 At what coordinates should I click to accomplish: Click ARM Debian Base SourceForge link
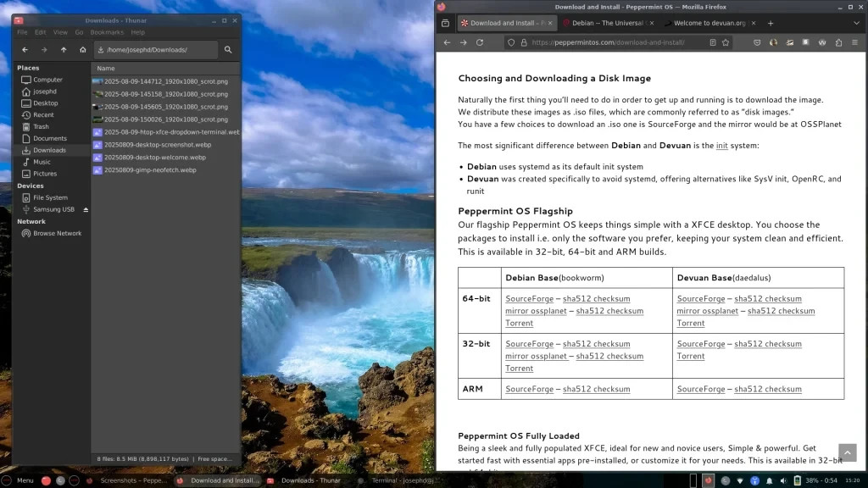(529, 389)
